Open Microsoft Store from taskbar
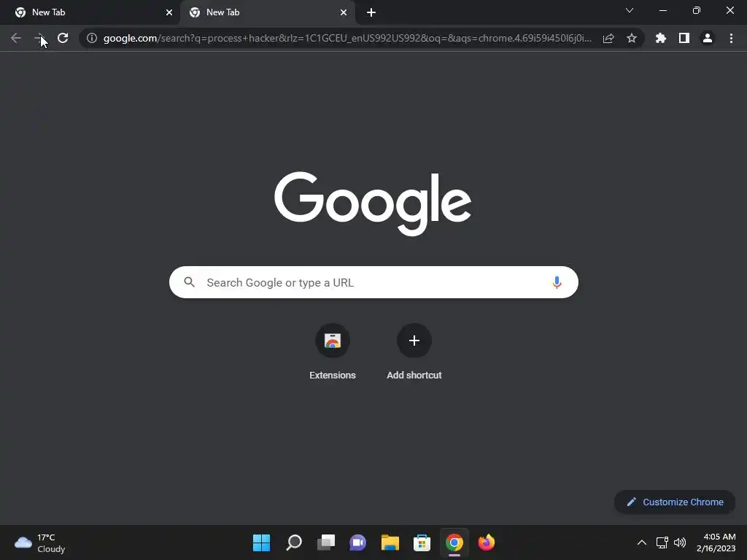The width and height of the screenshot is (747, 560). coord(422,542)
